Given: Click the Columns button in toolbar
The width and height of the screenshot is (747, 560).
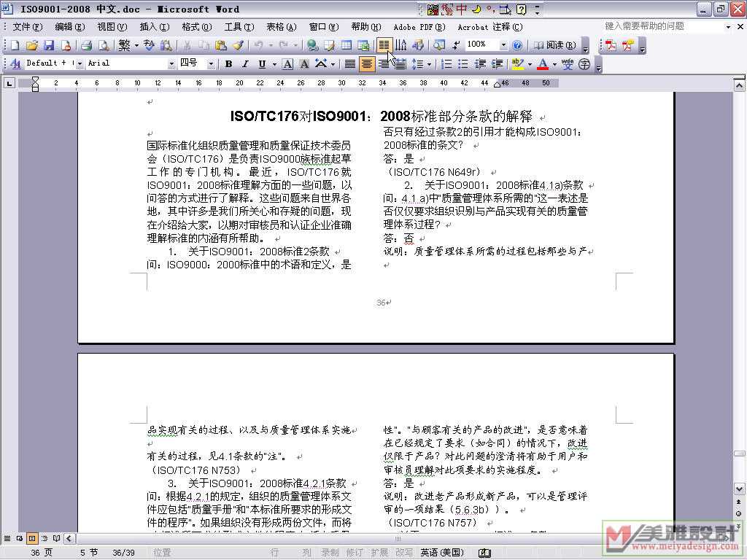Looking at the screenshot, I should coord(384,45).
